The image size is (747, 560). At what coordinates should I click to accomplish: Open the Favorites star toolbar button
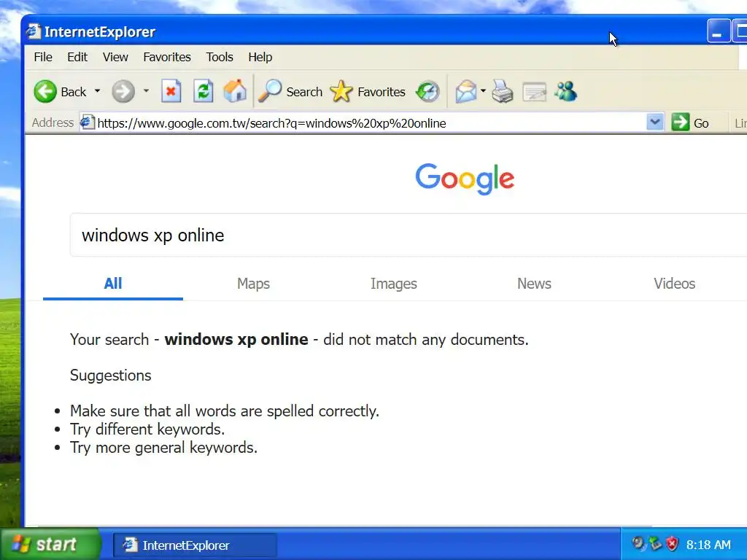click(x=368, y=91)
